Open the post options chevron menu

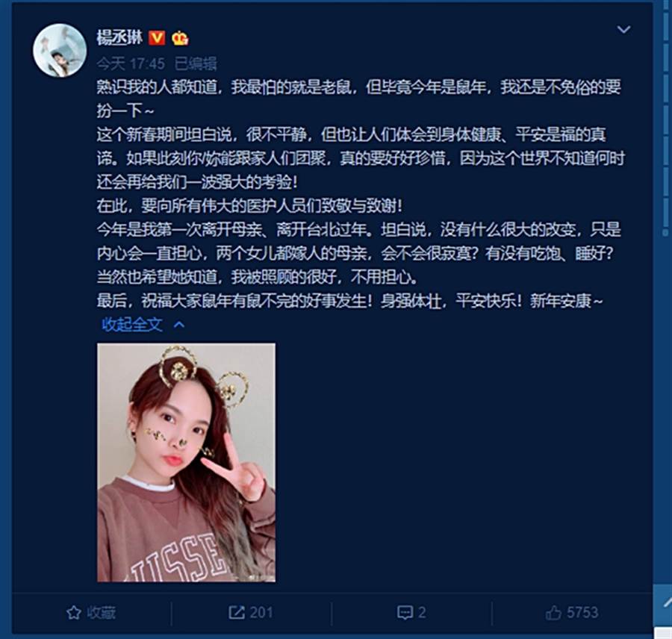[623, 30]
